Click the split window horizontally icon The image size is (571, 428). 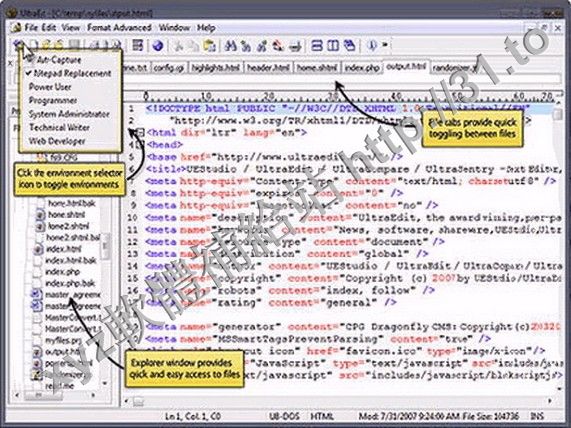pyautogui.click(x=317, y=46)
